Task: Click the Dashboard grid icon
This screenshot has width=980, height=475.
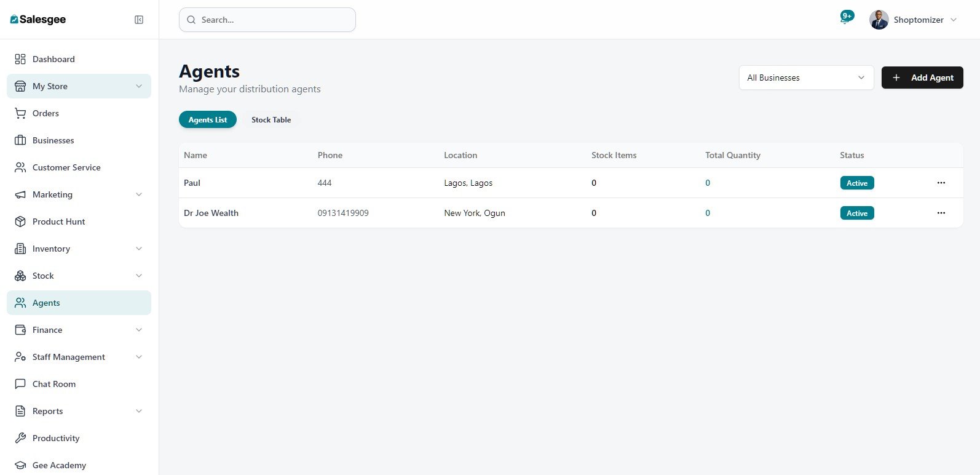Action: [20, 59]
